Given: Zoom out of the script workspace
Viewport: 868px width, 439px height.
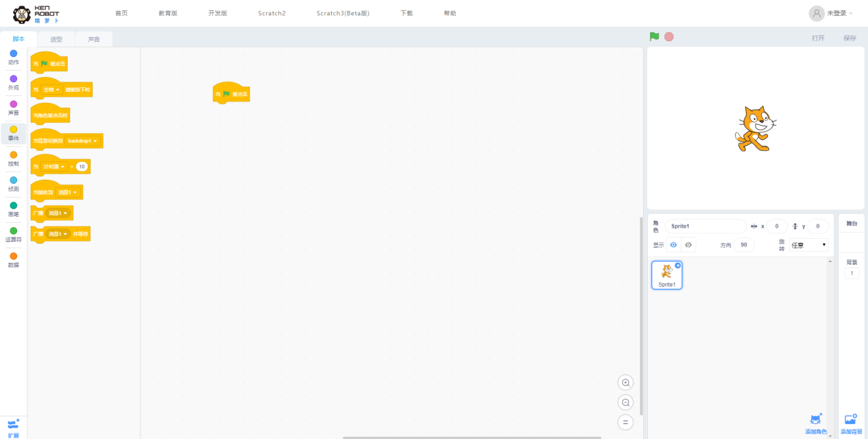Looking at the screenshot, I should pyautogui.click(x=625, y=403).
